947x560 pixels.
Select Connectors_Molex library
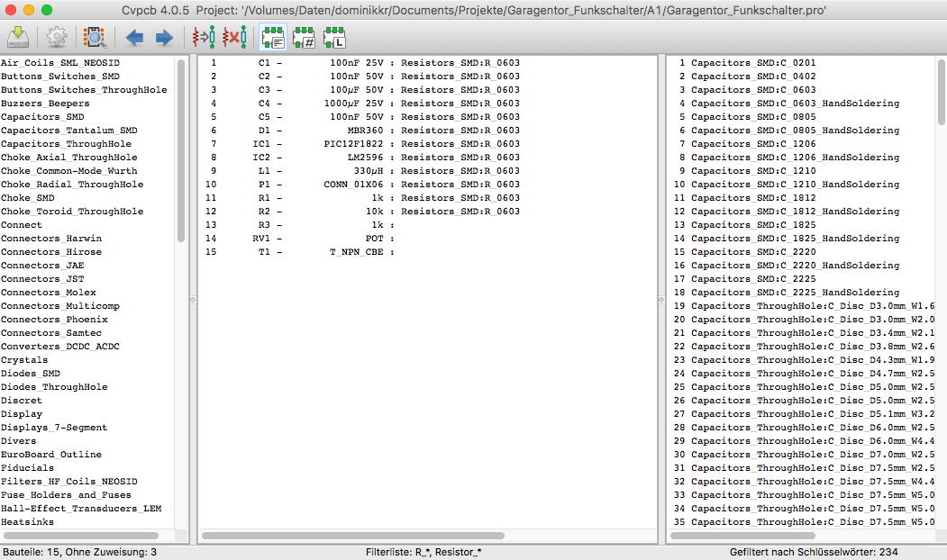(49, 293)
